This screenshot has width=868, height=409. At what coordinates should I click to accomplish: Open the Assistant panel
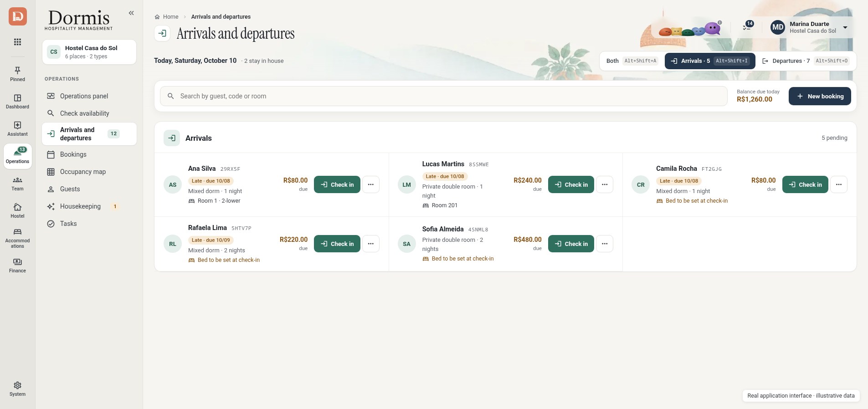pyautogui.click(x=17, y=128)
